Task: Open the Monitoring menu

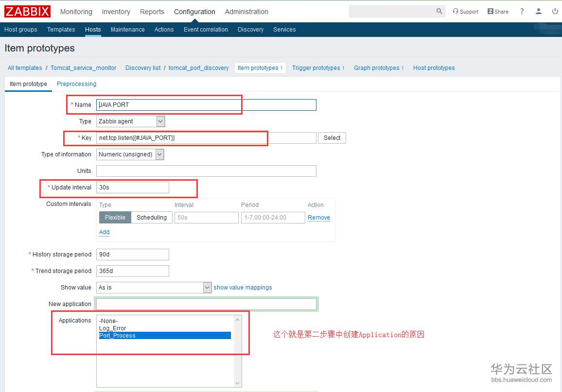Action: (76, 12)
